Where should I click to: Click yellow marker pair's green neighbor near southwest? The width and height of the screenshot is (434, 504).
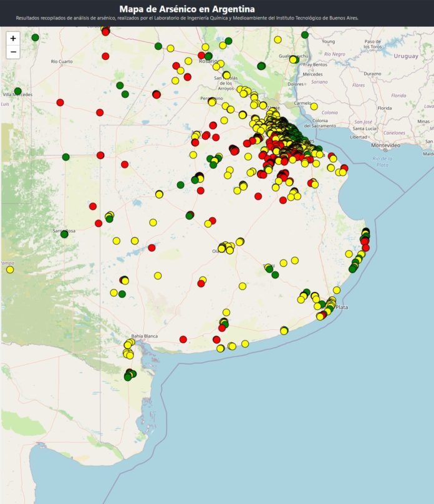click(x=122, y=294)
